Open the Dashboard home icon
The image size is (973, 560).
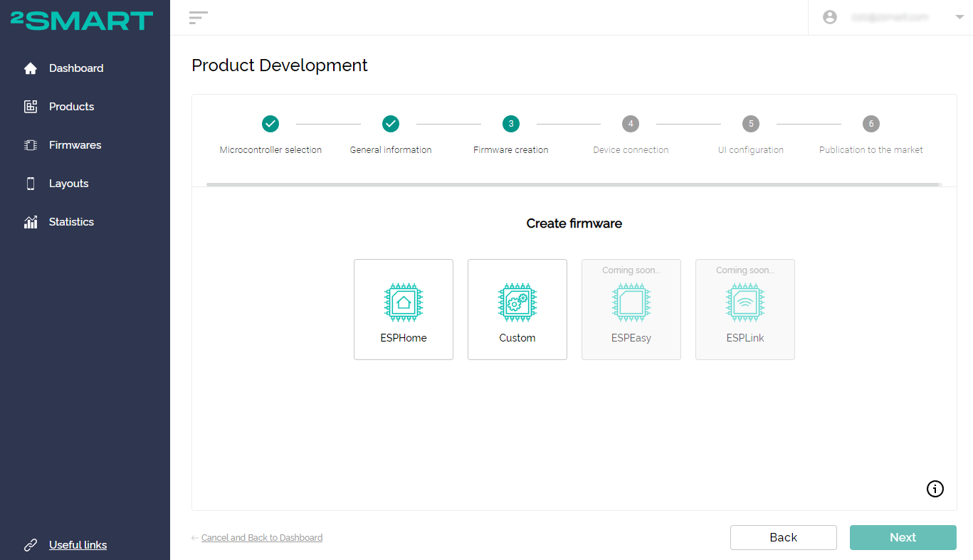click(x=31, y=68)
